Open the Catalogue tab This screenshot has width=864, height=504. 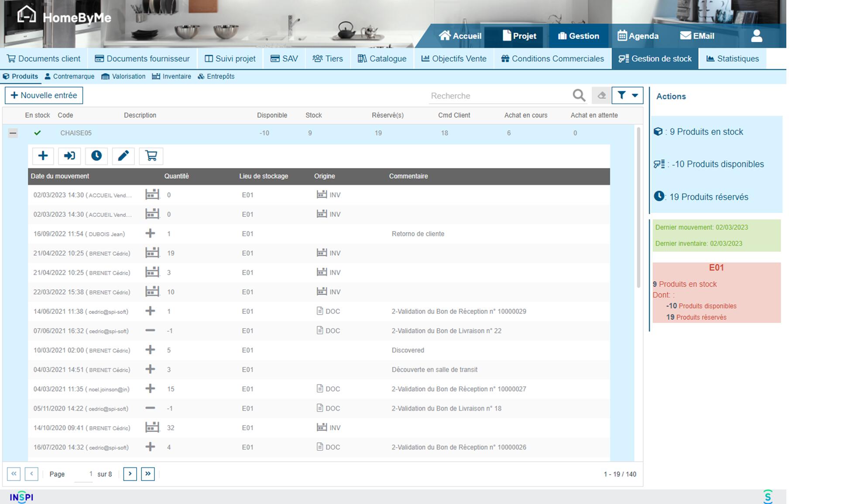point(382,58)
